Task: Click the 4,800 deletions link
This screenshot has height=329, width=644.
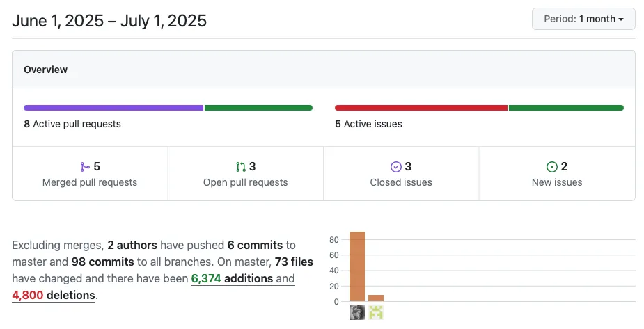Action: (54, 296)
